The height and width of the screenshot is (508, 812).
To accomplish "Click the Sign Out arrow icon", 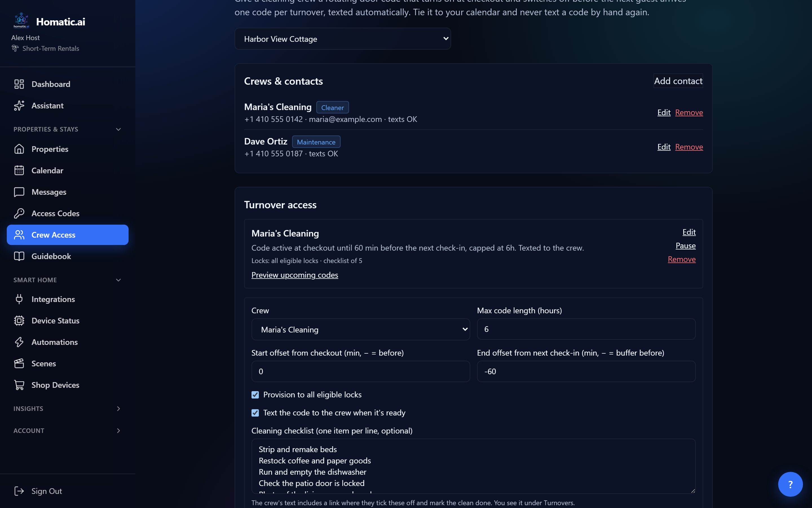I will coord(19,491).
